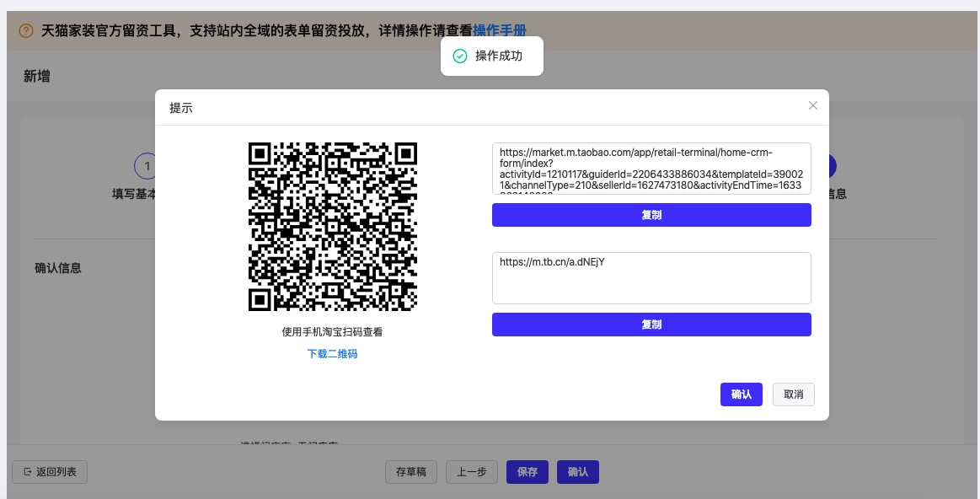Click bottom bar 确认 button
980x499 pixels.
pos(578,472)
